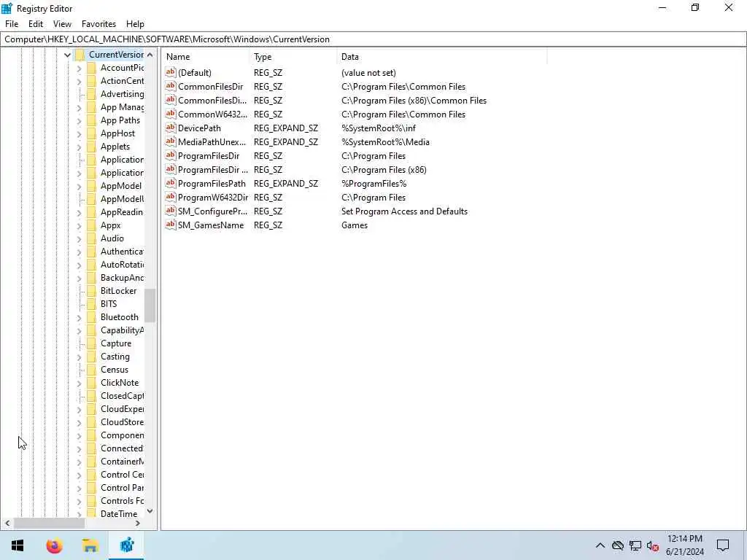
Task: Click the folder icon for Census key
Action: pos(91,370)
